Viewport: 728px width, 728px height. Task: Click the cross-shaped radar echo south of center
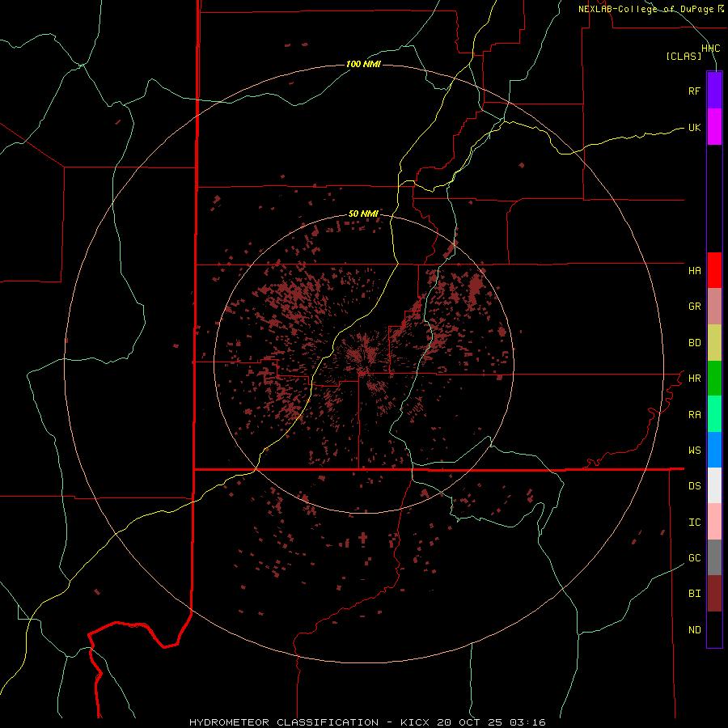(363, 538)
